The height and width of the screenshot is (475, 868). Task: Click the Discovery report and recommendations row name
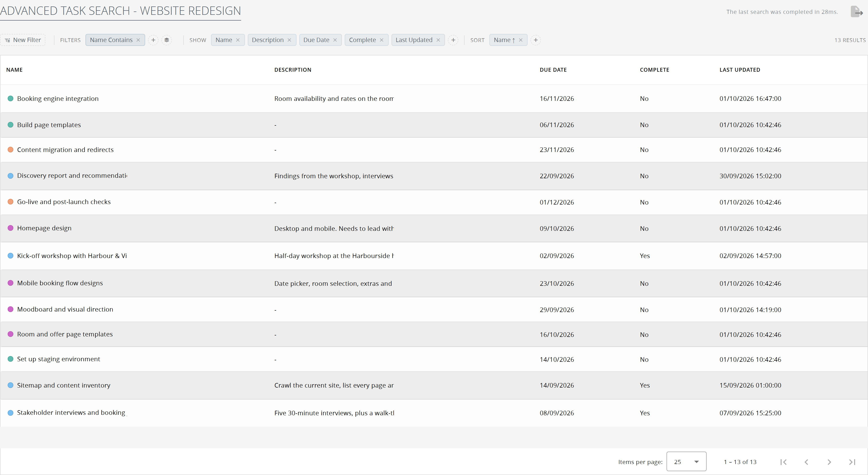(72, 175)
